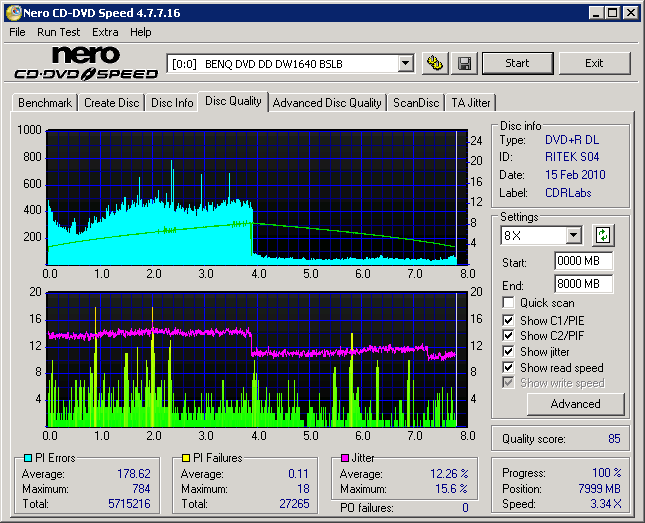Toggle the Show jitter checkbox
The height and width of the screenshot is (523, 645).
pyautogui.click(x=509, y=351)
